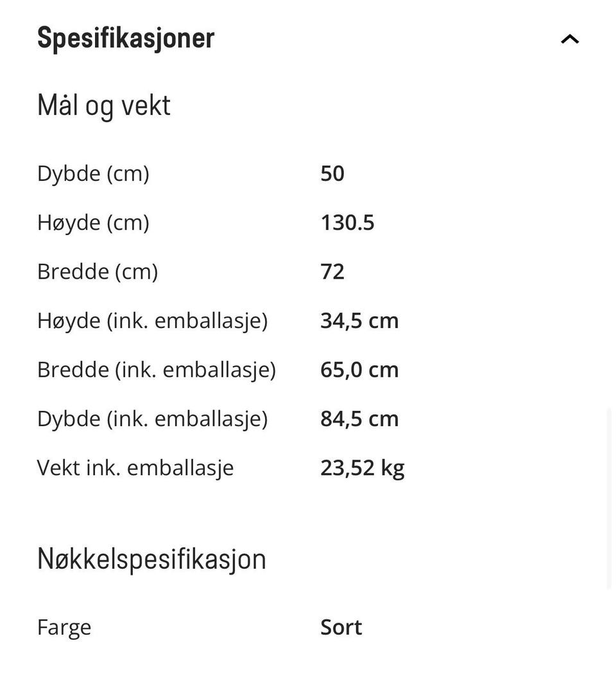Select the 23,52 kg weight value
Viewport: 616px width, 674px height.
(x=362, y=469)
